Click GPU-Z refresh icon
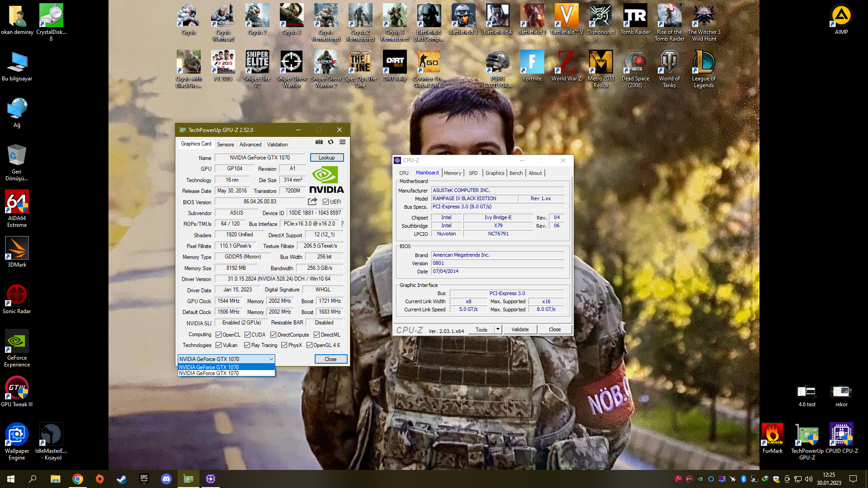The width and height of the screenshot is (868, 488). click(x=330, y=142)
